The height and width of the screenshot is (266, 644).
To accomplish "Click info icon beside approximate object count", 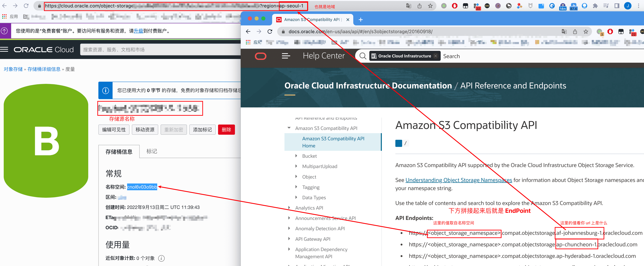I will pyautogui.click(x=161, y=258).
